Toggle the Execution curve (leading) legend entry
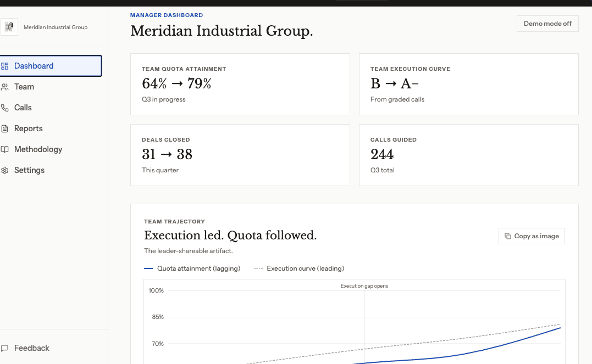Image resolution: width=592 pixels, height=364 pixels. pyautogui.click(x=299, y=268)
